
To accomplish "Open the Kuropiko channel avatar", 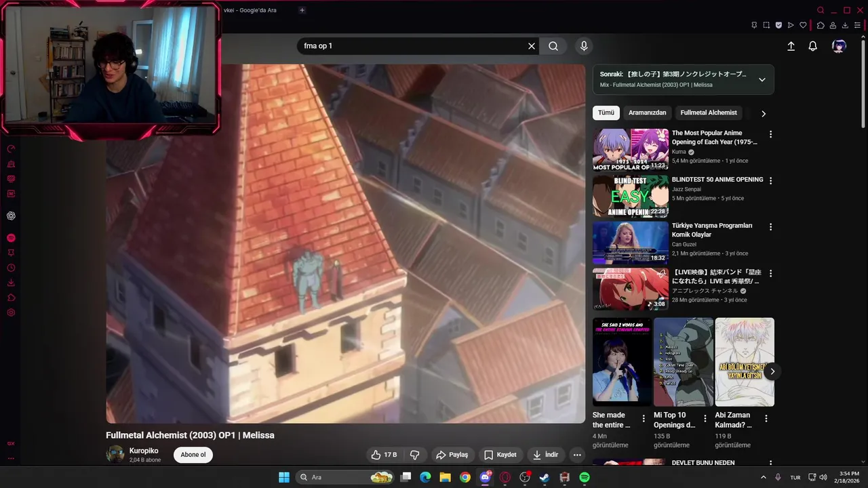I will pos(115,455).
